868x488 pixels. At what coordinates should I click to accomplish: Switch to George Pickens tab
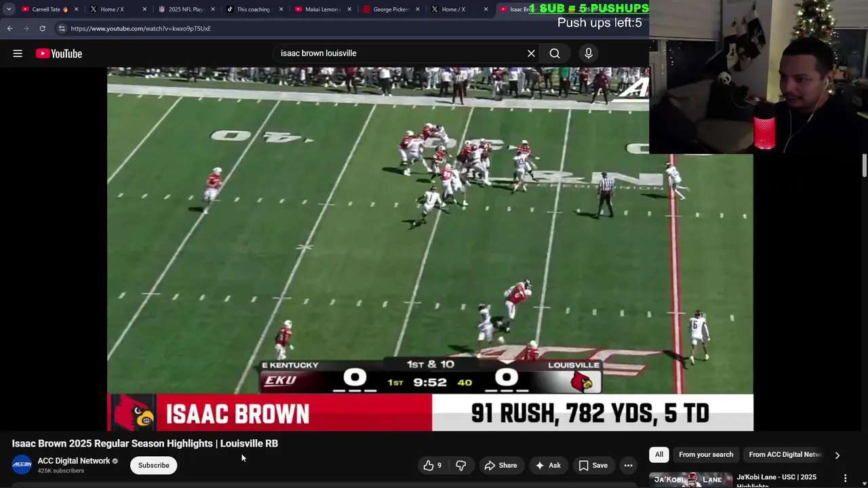click(391, 9)
